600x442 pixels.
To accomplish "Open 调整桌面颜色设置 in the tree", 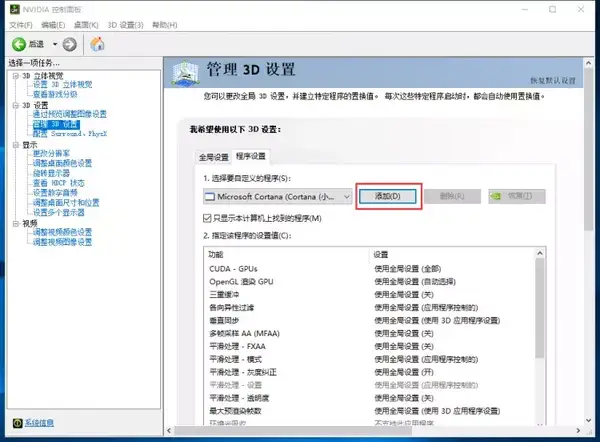I will point(62,163).
